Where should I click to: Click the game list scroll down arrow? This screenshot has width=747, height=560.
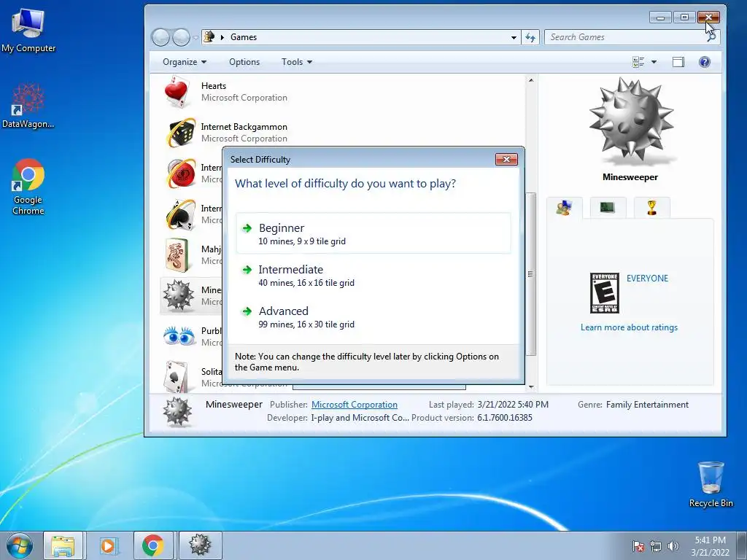531,387
